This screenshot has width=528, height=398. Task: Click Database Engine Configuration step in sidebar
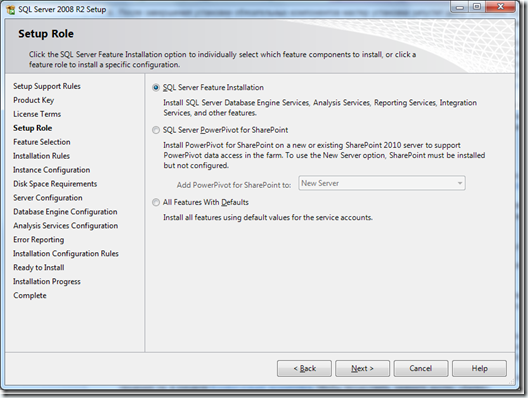pyautogui.click(x=65, y=212)
